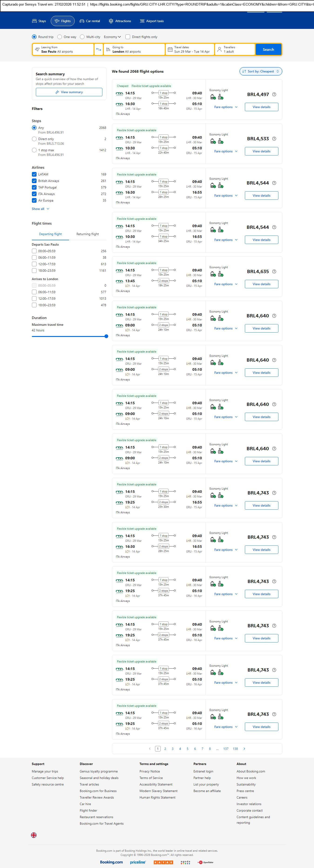Open Sort by: Cheapest dropdown

click(x=260, y=72)
